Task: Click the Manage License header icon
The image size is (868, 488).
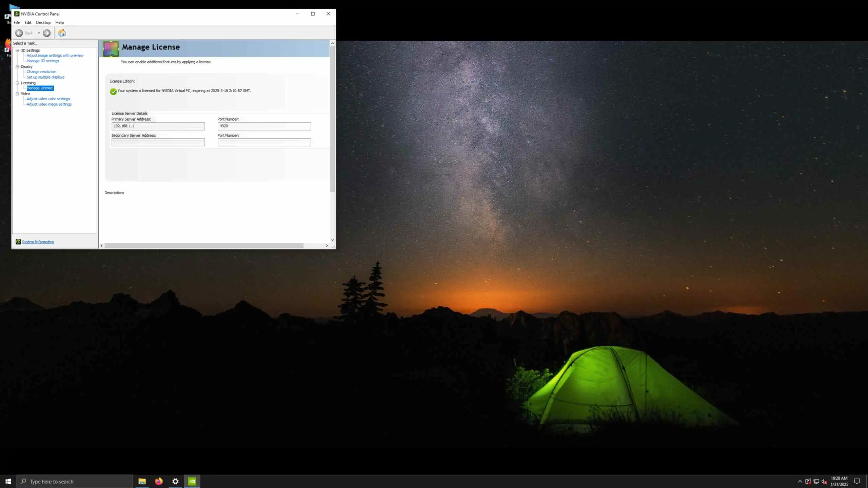Action: pos(111,49)
